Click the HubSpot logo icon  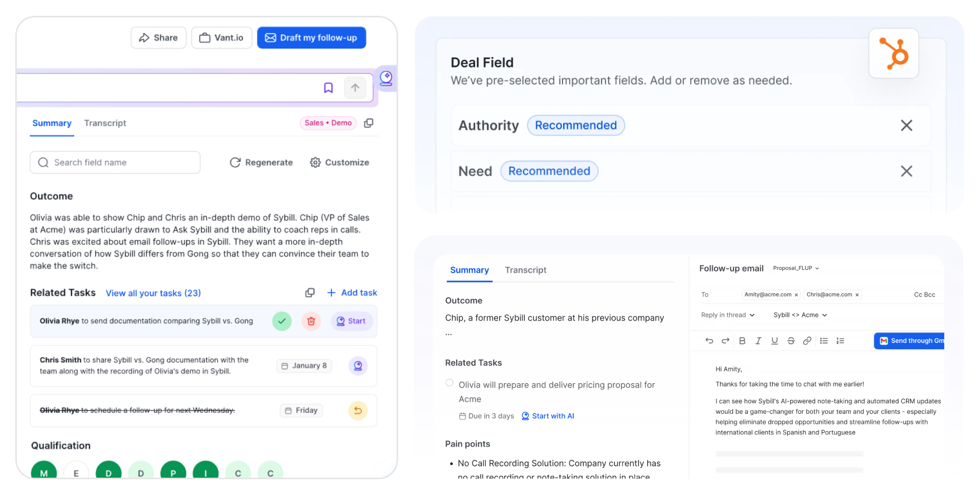894,54
